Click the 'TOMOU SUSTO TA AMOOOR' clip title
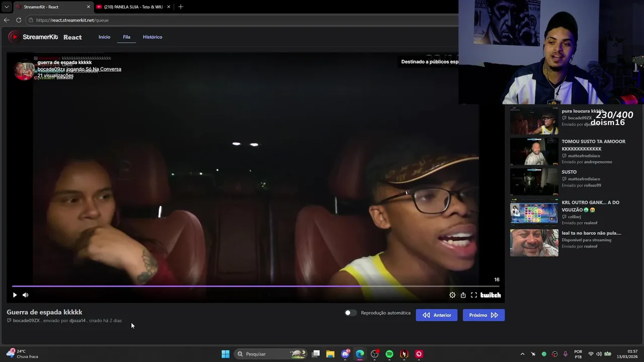This screenshot has width=644, height=362. point(594,145)
